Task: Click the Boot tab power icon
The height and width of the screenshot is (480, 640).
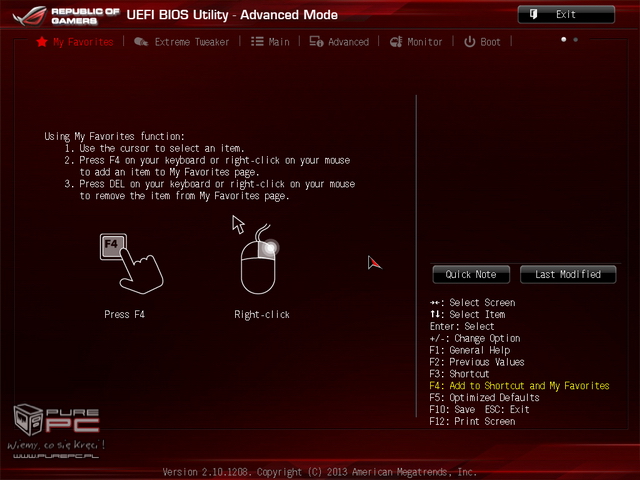Action: click(470, 42)
